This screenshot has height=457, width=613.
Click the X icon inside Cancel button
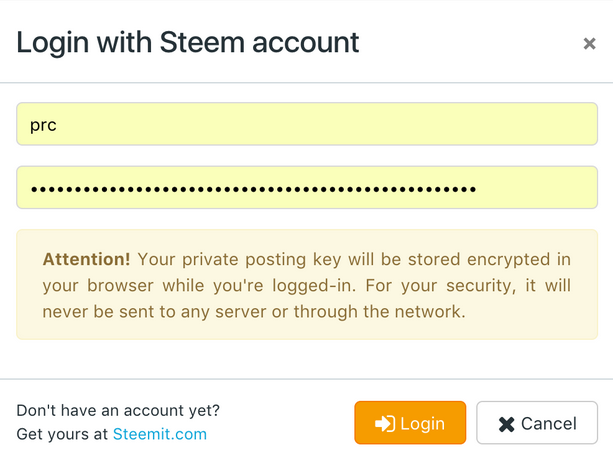pos(506,424)
